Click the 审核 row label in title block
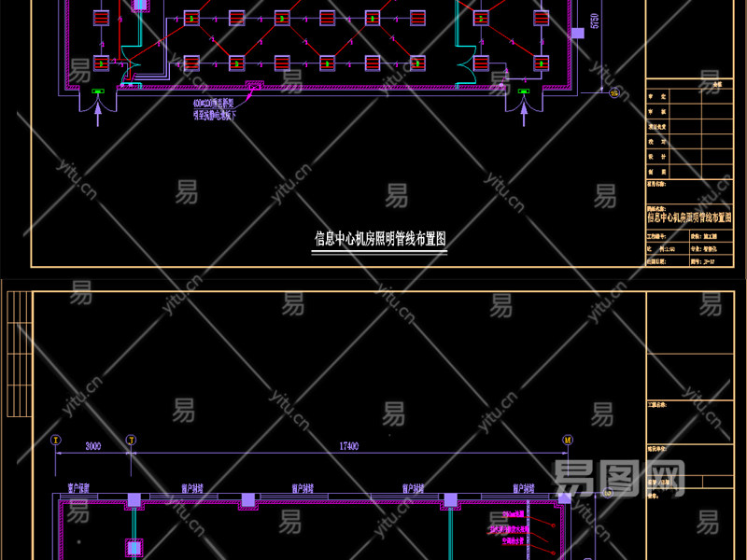 pos(657,112)
